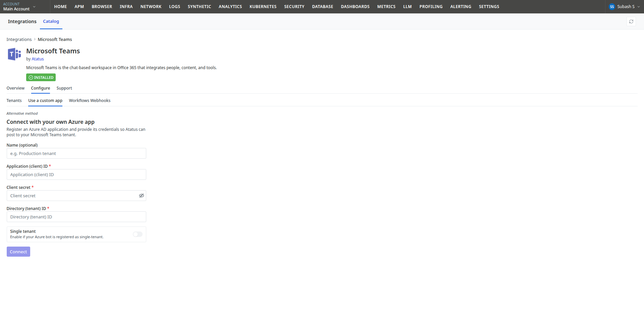
Task: Click into the Client secret field
Action: 72,196
